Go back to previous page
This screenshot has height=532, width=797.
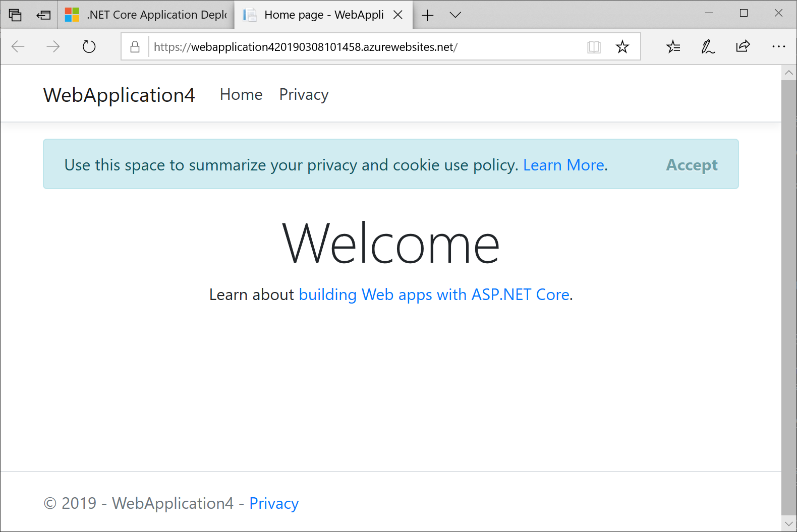[18, 47]
